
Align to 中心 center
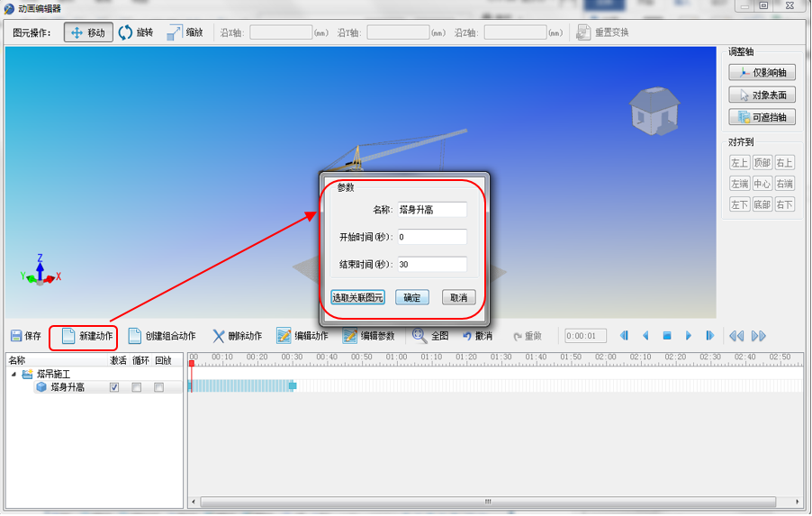pyautogui.click(x=762, y=184)
